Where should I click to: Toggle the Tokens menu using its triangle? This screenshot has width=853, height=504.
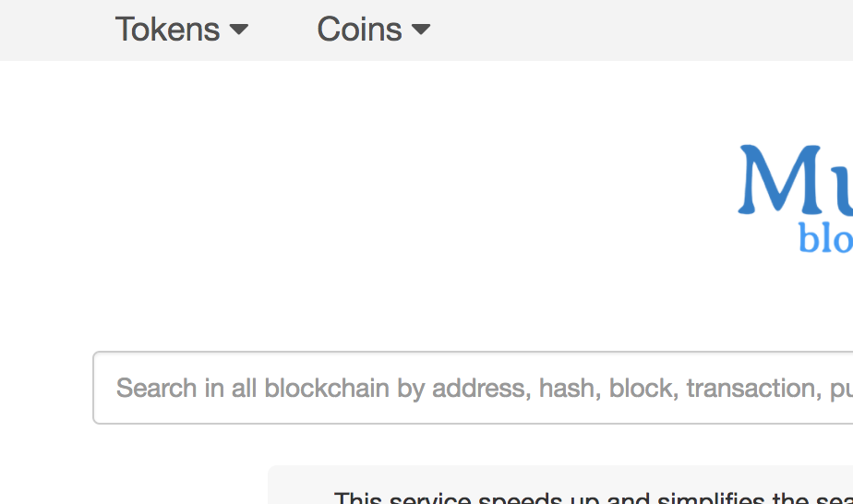[x=239, y=30]
